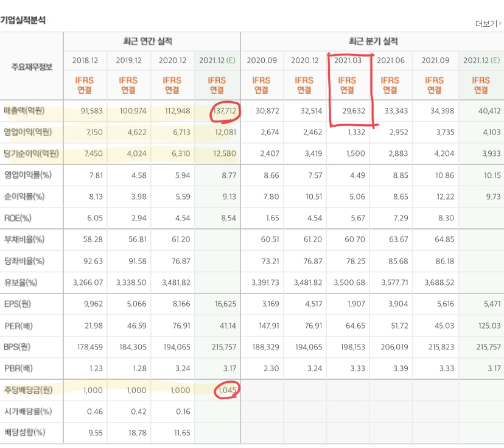Select the 유보율(%) row label
Viewport: 504px width, 448px height.
(x=21, y=282)
